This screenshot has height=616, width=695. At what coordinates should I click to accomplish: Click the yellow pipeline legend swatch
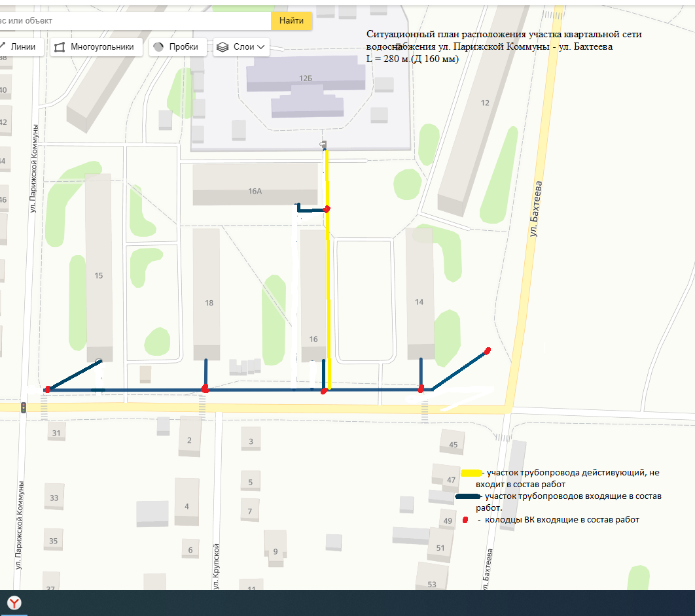[471, 472]
